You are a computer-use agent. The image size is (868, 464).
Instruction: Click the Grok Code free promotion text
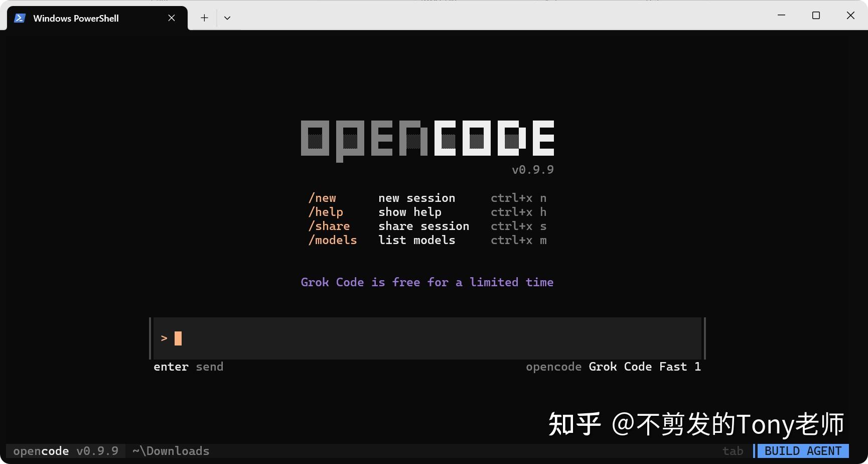coord(427,282)
